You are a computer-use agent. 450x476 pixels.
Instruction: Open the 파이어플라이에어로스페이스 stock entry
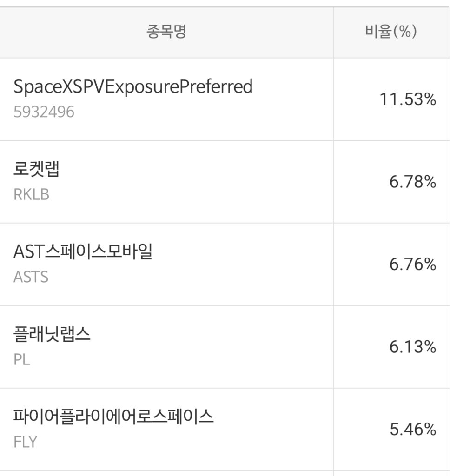pyautogui.click(x=113, y=417)
